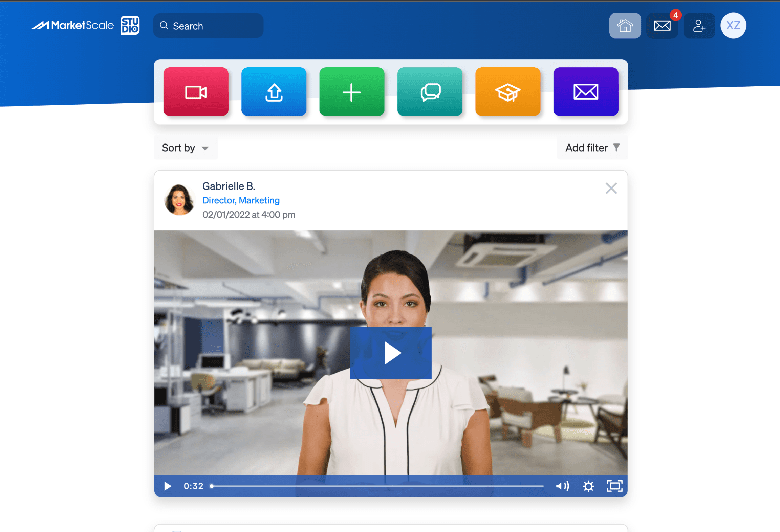The height and width of the screenshot is (532, 780).
Task: Click the red video camera record tile
Action: pyautogui.click(x=196, y=92)
